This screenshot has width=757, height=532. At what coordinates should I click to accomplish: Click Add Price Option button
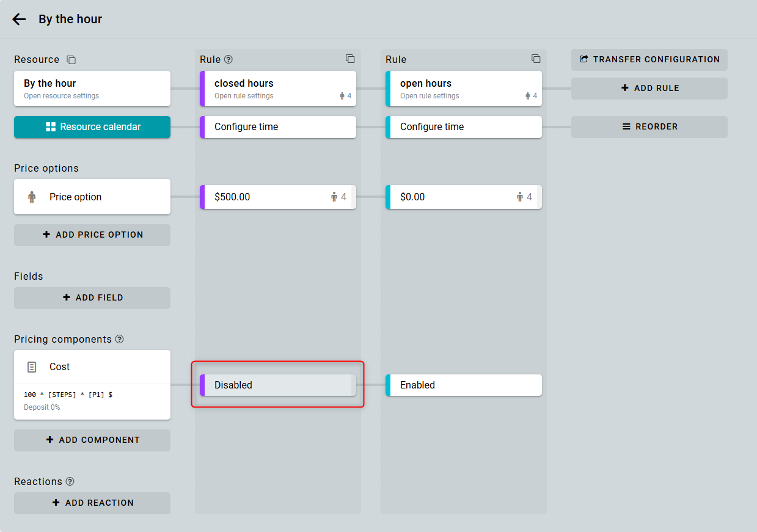[x=92, y=235]
